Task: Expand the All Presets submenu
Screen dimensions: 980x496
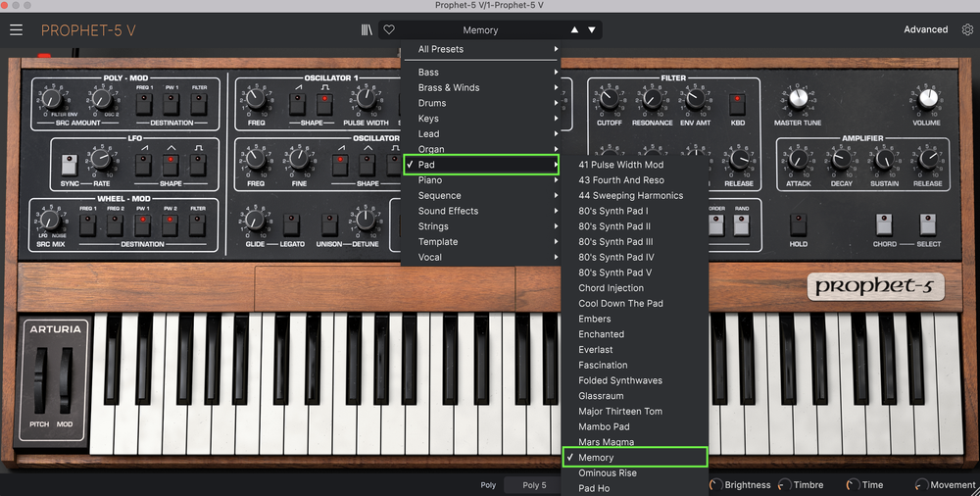Action: click(x=480, y=49)
